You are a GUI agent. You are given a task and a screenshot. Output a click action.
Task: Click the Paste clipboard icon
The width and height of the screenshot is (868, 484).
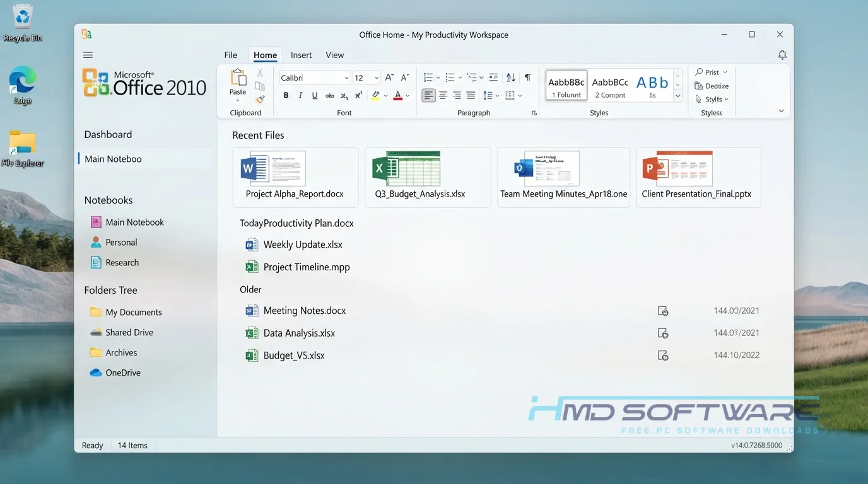point(238,78)
